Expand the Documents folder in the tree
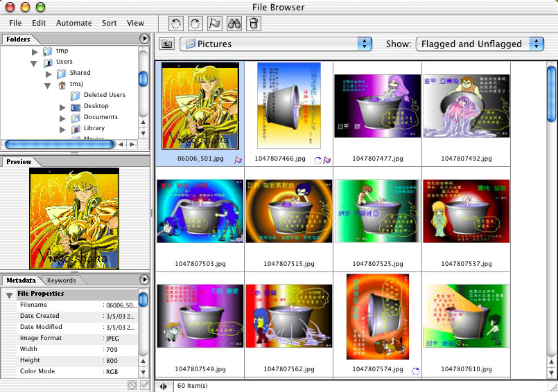 [62, 118]
